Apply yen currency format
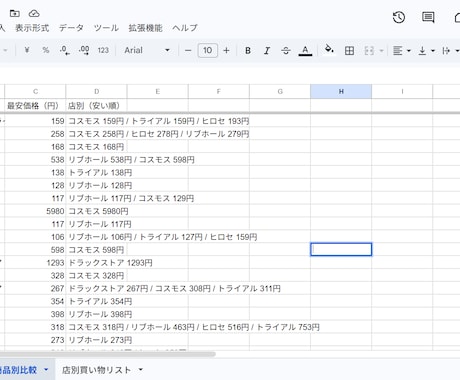The height and width of the screenshot is (380, 460). 27,50
